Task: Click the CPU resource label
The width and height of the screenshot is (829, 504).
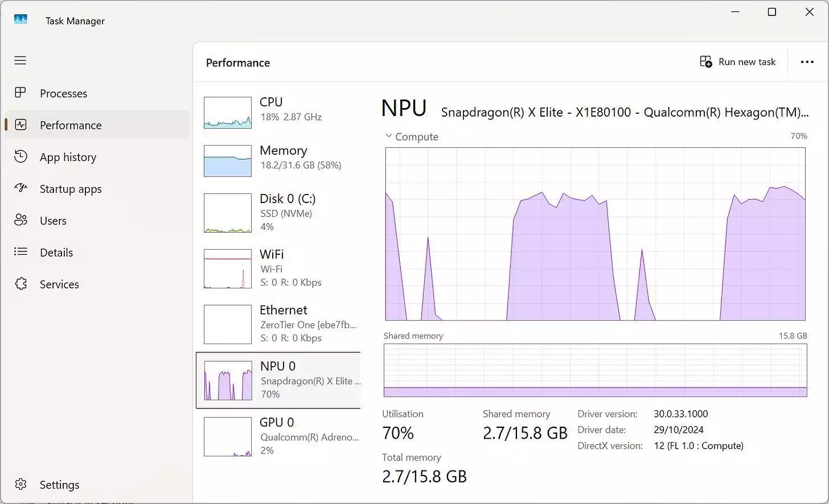Action: click(x=271, y=102)
